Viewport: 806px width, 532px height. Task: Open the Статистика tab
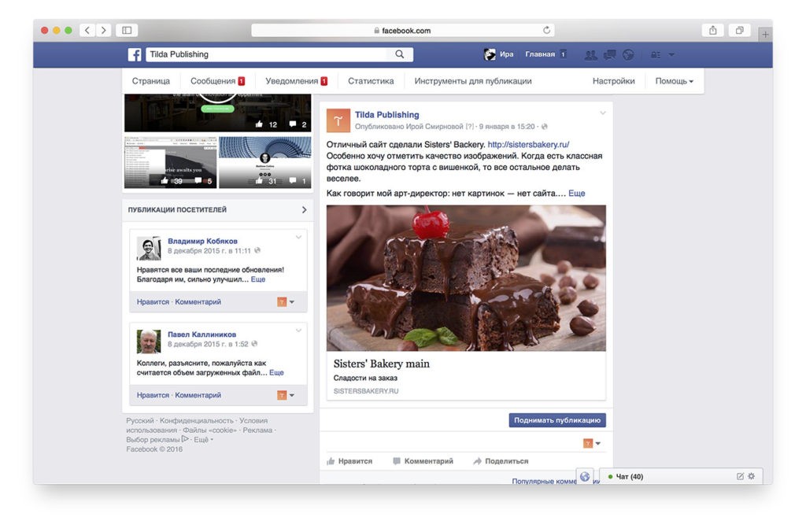pos(371,81)
